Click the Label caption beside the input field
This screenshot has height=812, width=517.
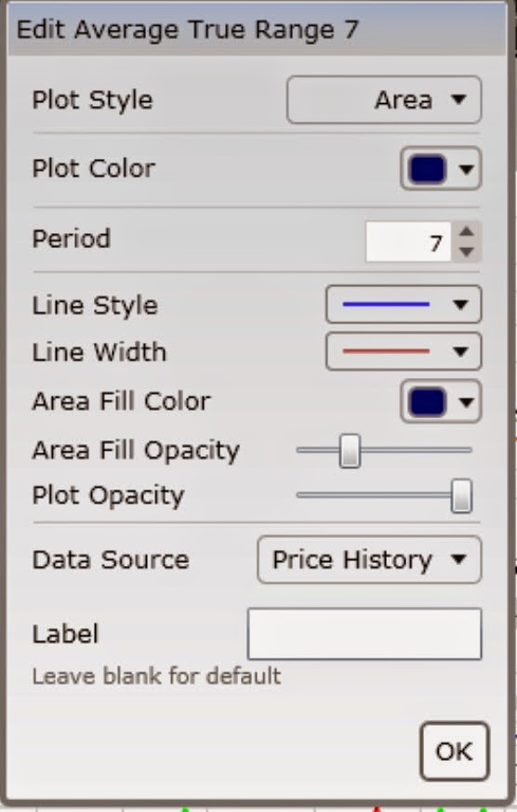coord(65,634)
